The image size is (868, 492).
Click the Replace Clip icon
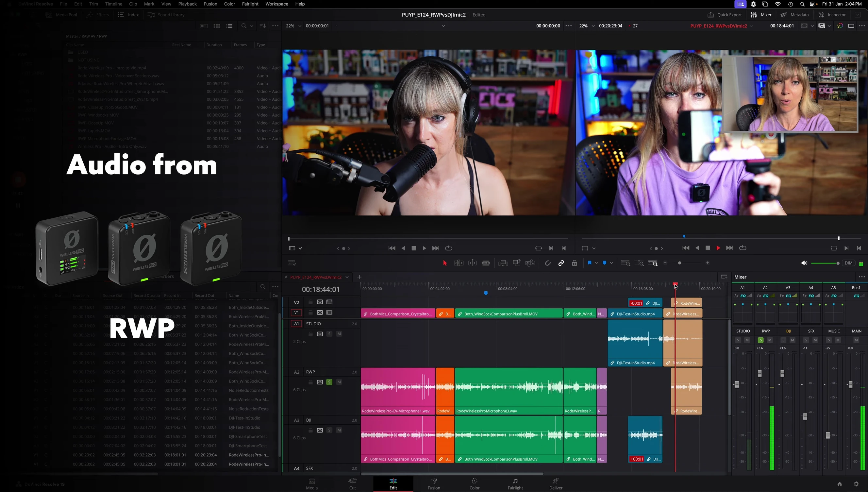click(x=530, y=263)
